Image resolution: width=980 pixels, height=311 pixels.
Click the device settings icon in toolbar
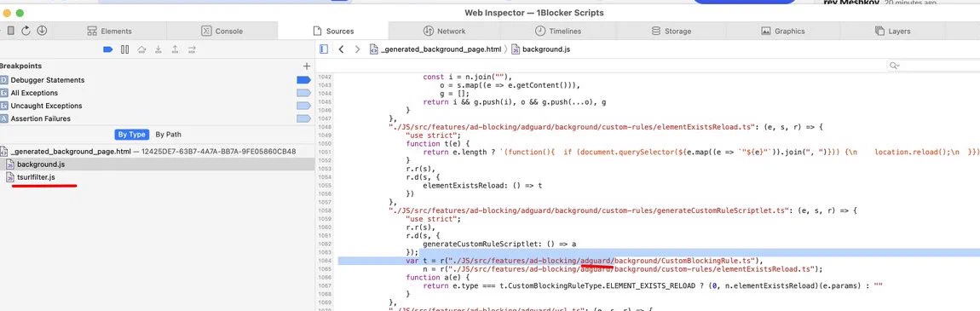[10, 31]
